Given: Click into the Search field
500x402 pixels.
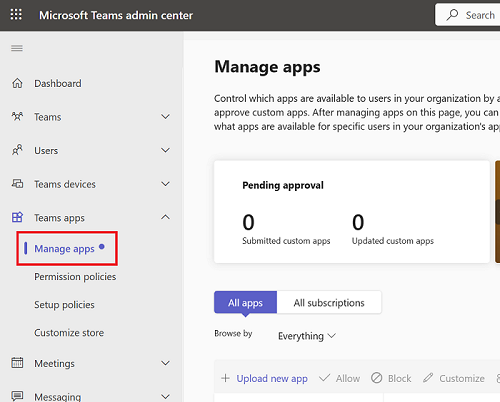Looking at the screenshot, I should pyautogui.click(x=468, y=15).
